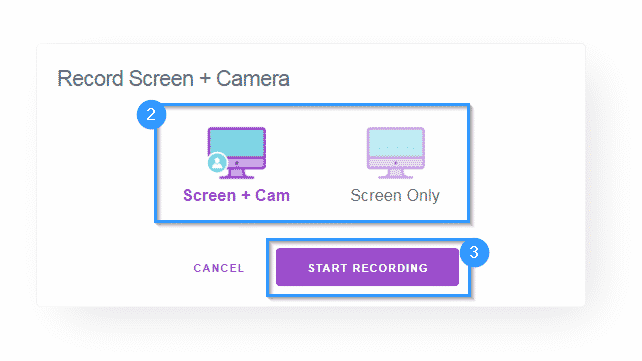
Task: Select the Screen Only monitor icon
Action: (x=396, y=153)
